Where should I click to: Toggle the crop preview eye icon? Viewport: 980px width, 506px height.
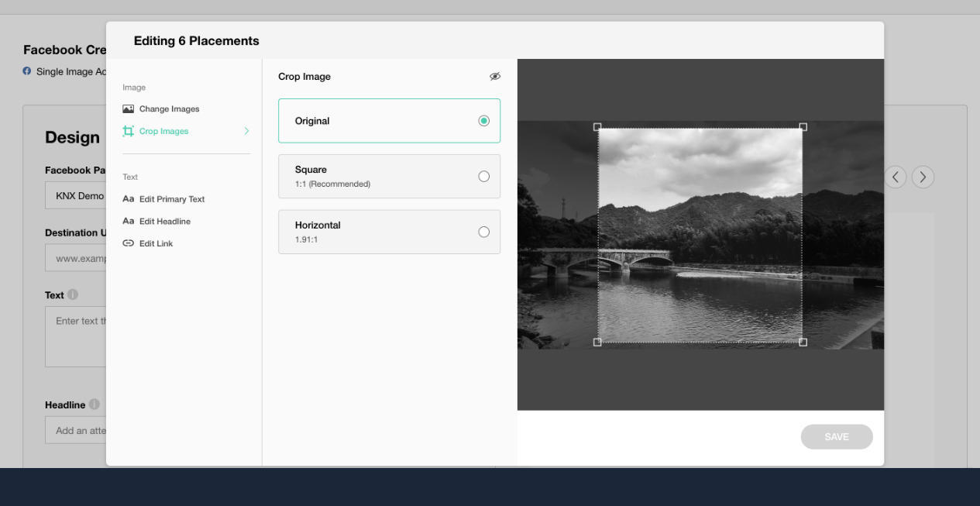click(495, 76)
